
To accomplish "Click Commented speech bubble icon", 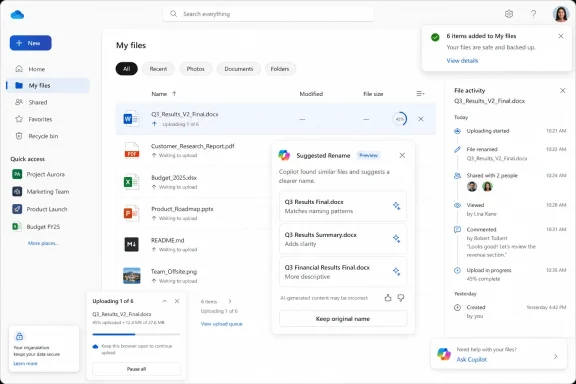I will (x=457, y=230).
